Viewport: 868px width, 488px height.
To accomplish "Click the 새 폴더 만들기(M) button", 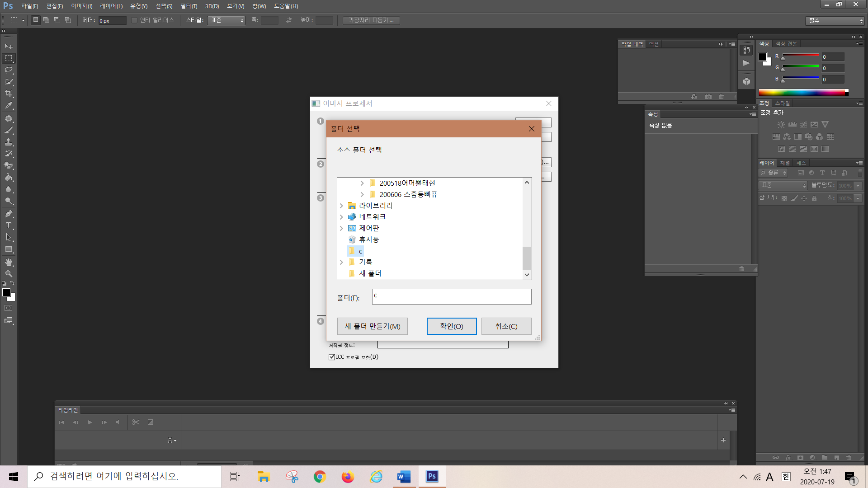I will (x=372, y=326).
